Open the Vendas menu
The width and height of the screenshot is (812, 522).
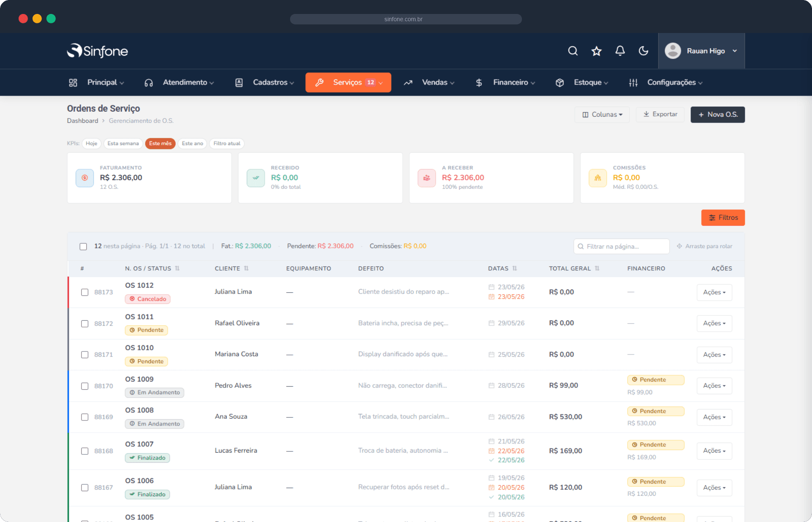pos(429,82)
